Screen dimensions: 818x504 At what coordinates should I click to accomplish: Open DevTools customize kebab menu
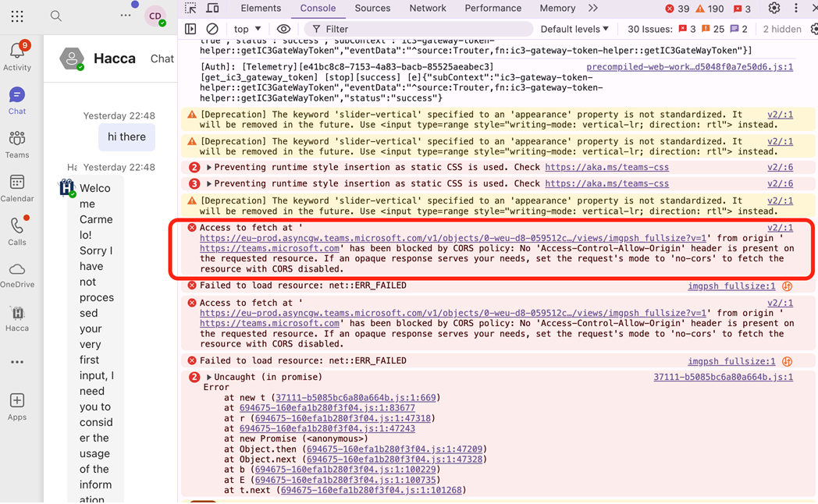(796, 8)
